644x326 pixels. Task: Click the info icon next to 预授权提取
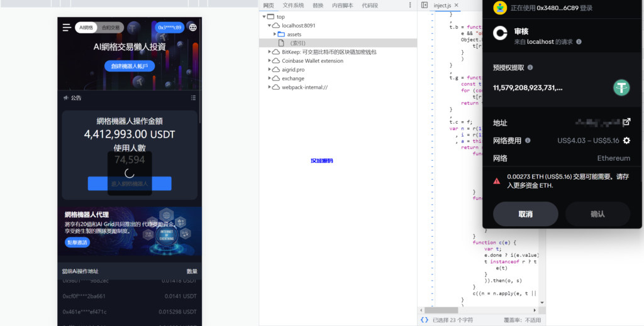coord(530,67)
